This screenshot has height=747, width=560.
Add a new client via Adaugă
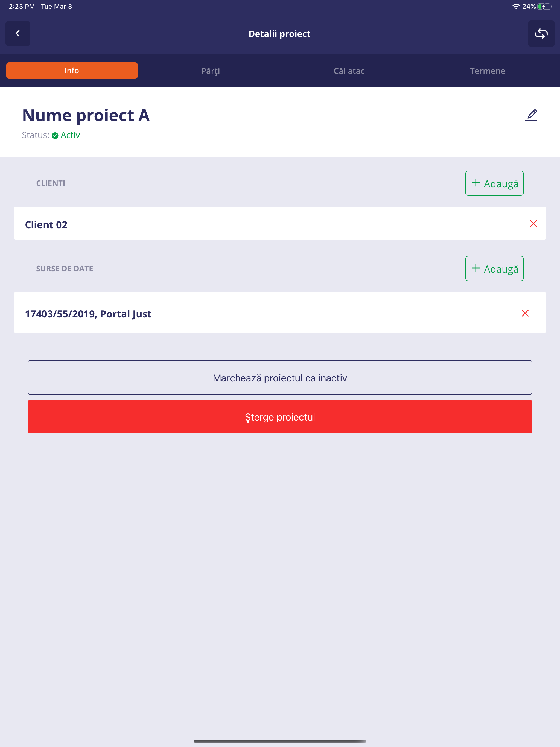[x=494, y=183]
